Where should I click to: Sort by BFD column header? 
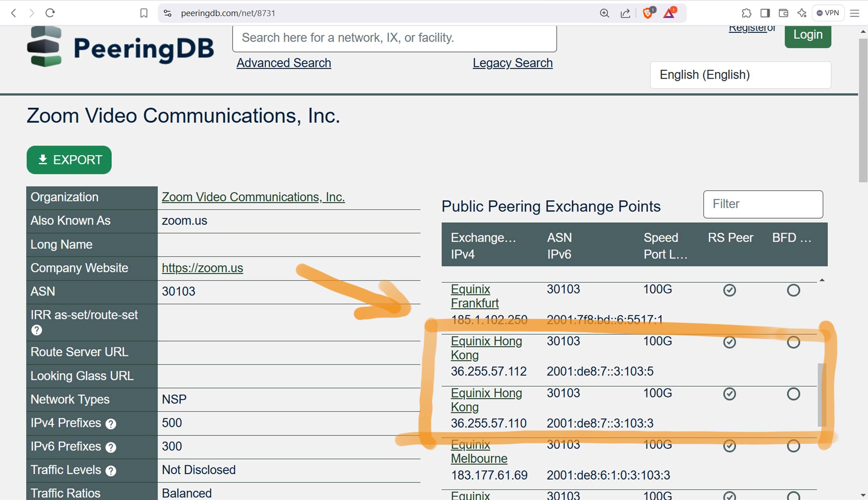(x=792, y=238)
